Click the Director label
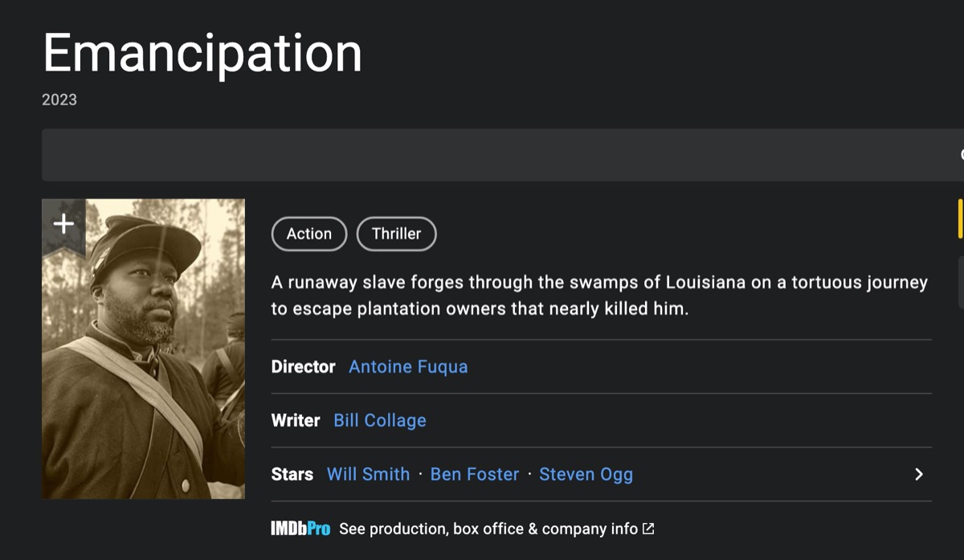Image resolution: width=964 pixels, height=560 pixels. (303, 366)
